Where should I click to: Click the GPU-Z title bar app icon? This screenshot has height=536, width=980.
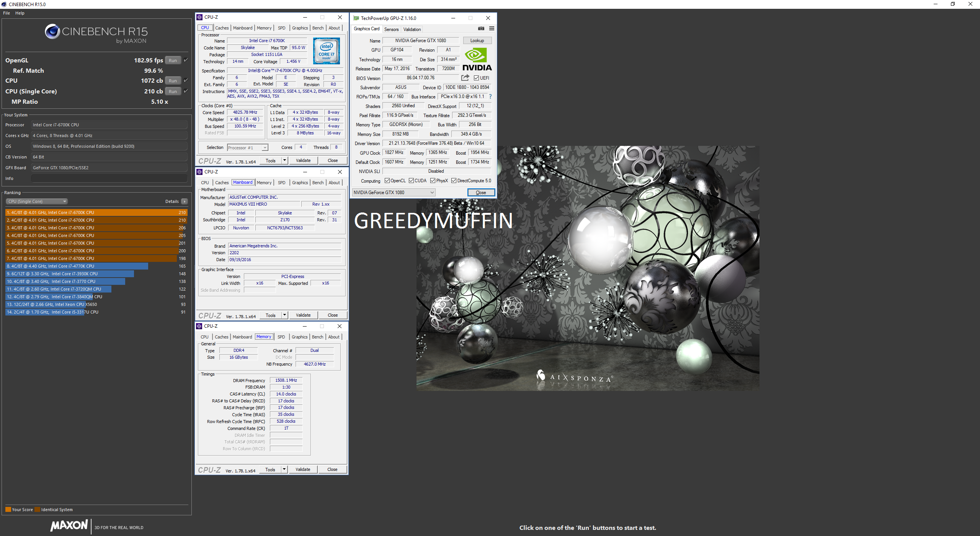pos(356,18)
